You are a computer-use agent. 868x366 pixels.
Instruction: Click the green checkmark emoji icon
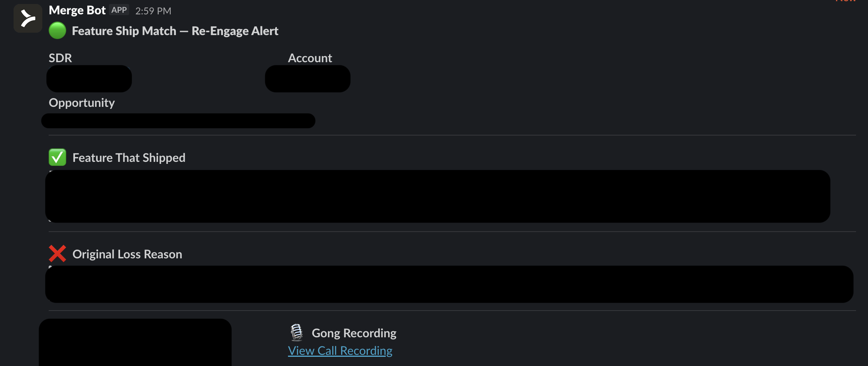point(57,157)
